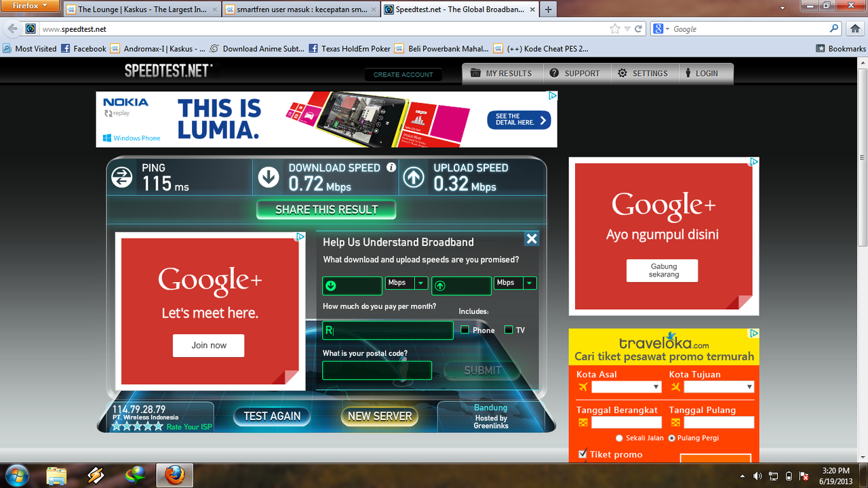Open MY RESULTS menu item
This screenshot has width=868, height=488.
(x=502, y=73)
